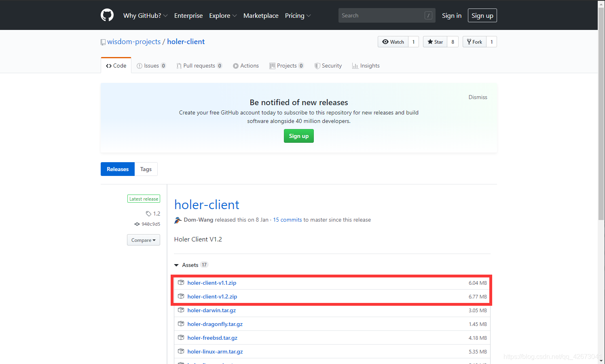Image resolution: width=605 pixels, height=364 pixels.
Task: Switch to the Security tab
Action: coord(328,66)
